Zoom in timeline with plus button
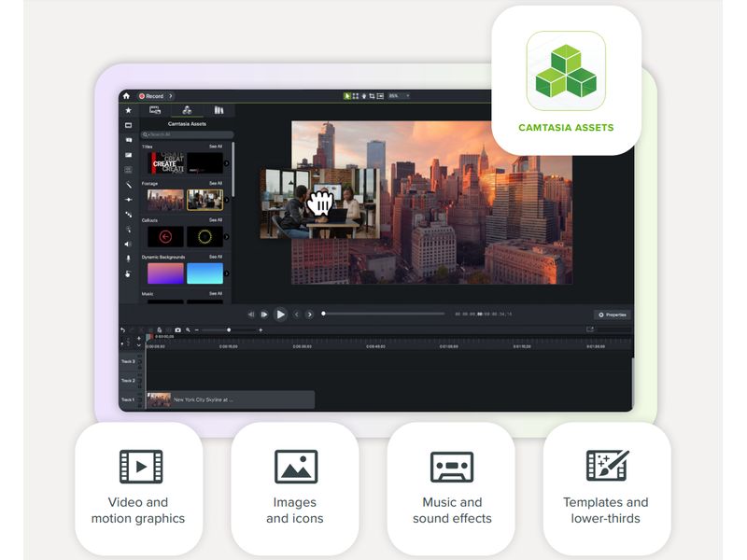Image resolution: width=747 pixels, height=560 pixels. pyautogui.click(x=261, y=330)
